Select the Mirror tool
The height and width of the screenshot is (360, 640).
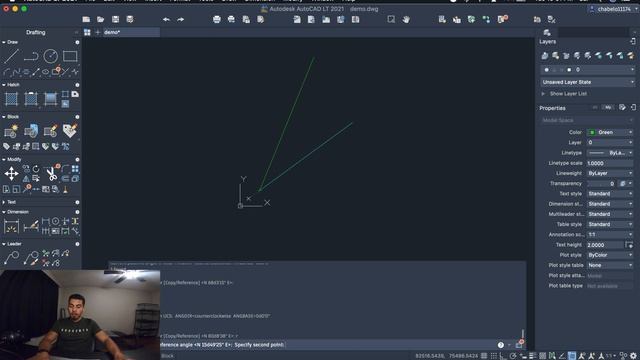click(x=26, y=178)
